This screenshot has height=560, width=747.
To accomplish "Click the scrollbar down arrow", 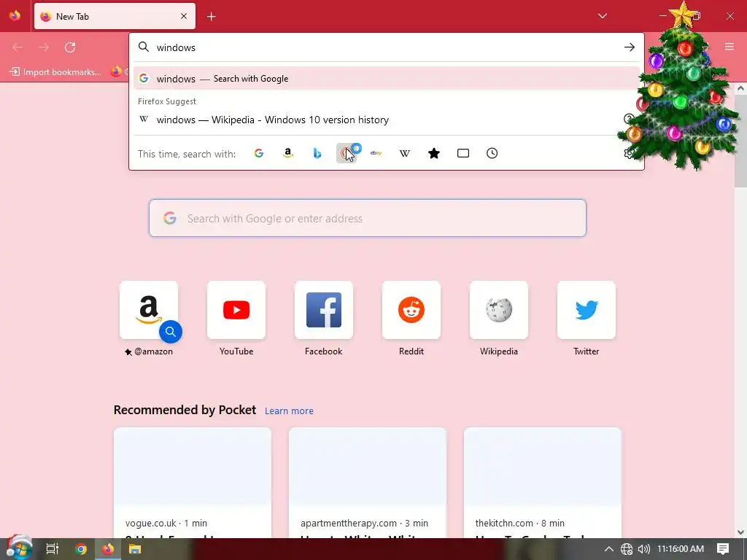I will 740,532.
